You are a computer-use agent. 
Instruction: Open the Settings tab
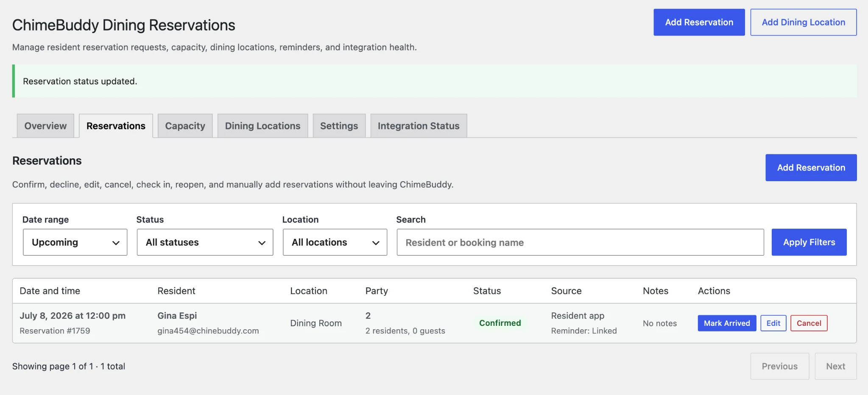coord(339,126)
